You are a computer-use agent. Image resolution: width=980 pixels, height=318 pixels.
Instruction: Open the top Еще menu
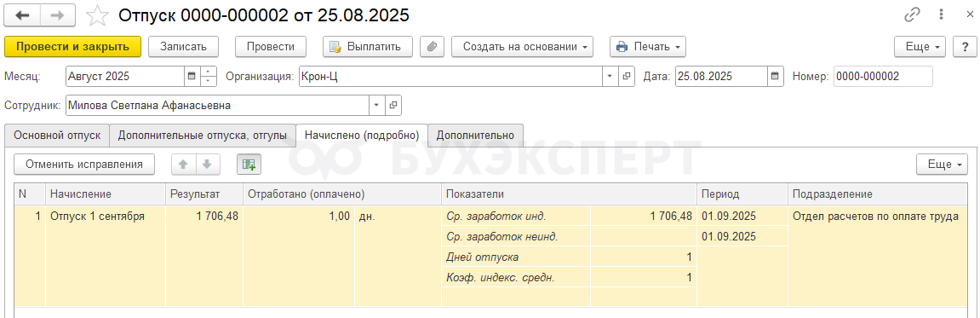920,46
